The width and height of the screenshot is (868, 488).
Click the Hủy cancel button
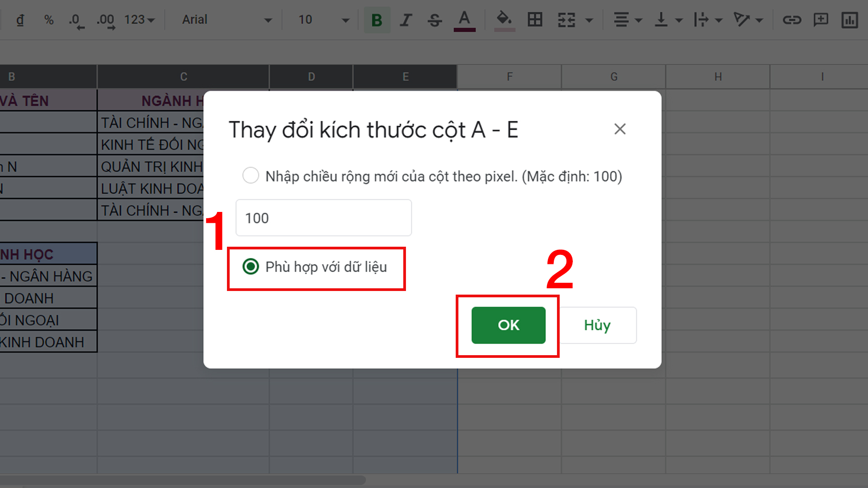597,325
